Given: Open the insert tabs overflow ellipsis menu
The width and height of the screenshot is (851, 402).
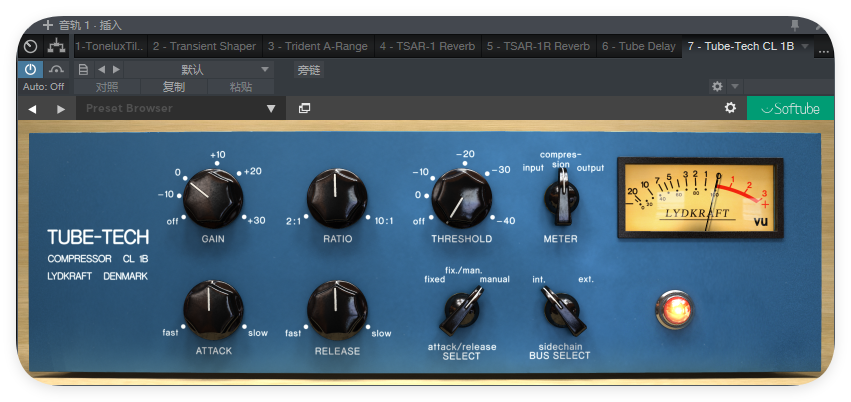Looking at the screenshot, I should click(x=824, y=50).
